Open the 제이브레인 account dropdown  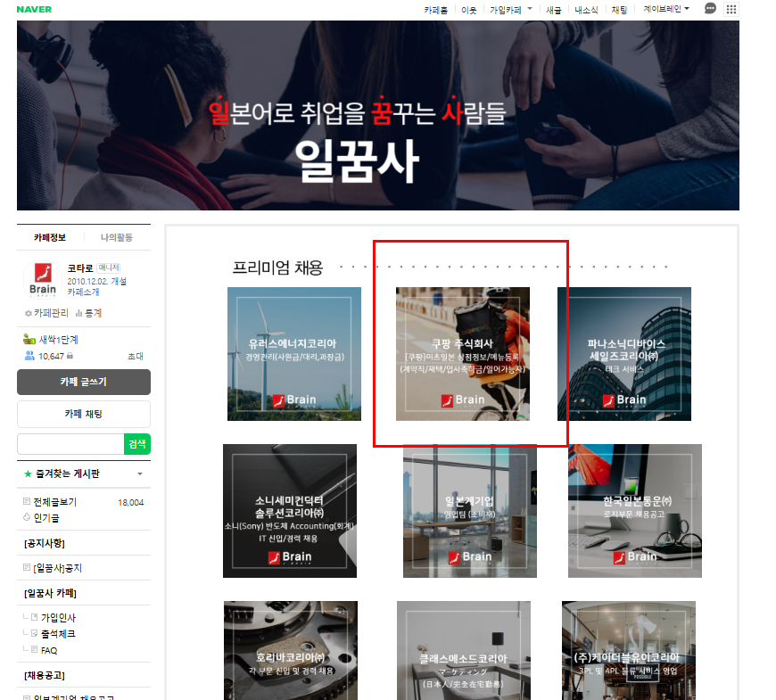click(666, 9)
